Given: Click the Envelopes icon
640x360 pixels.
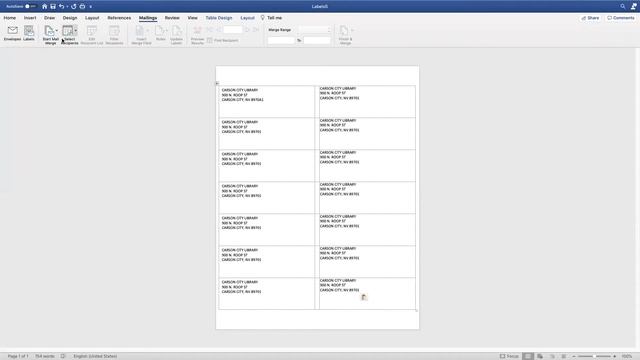Looking at the screenshot, I should tap(12, 31).
